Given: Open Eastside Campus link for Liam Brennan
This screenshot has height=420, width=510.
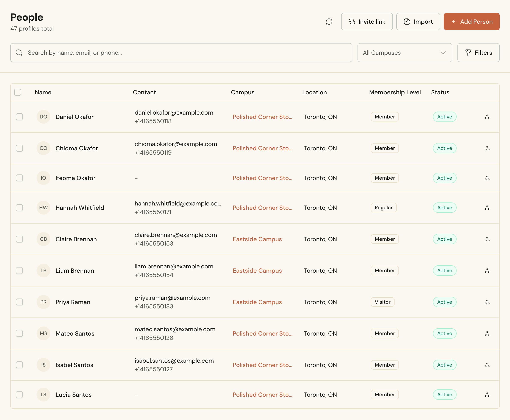Looking at the screenshot, I should (257, 271).
